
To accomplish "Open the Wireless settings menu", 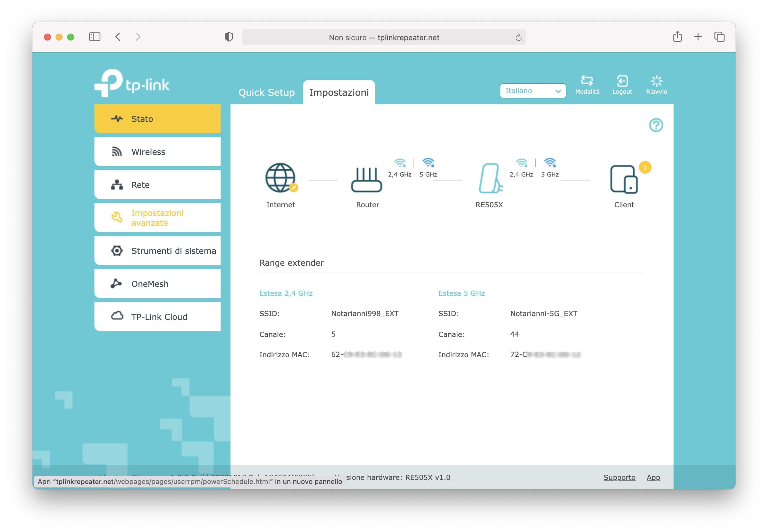I will point(157,152).
